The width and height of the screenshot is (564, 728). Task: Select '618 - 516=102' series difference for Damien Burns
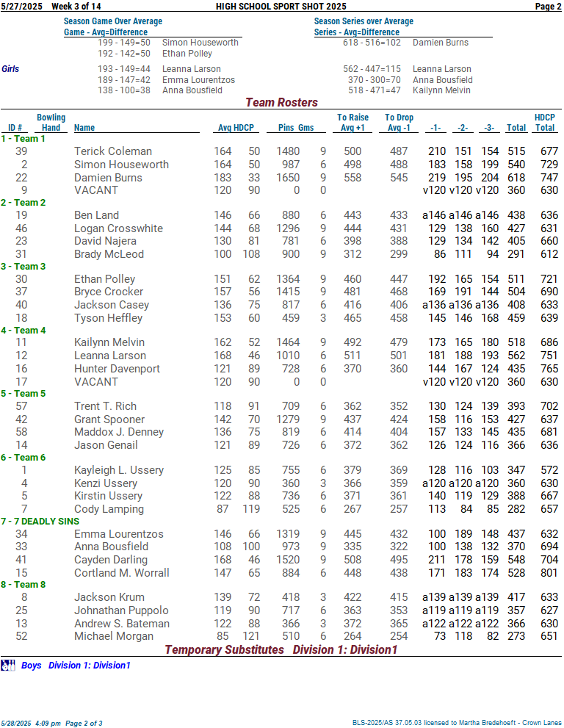coord(372,43)
